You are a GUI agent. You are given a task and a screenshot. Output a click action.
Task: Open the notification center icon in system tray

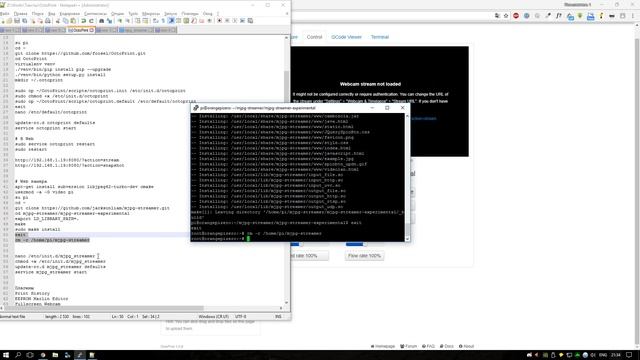click(629, 355)
